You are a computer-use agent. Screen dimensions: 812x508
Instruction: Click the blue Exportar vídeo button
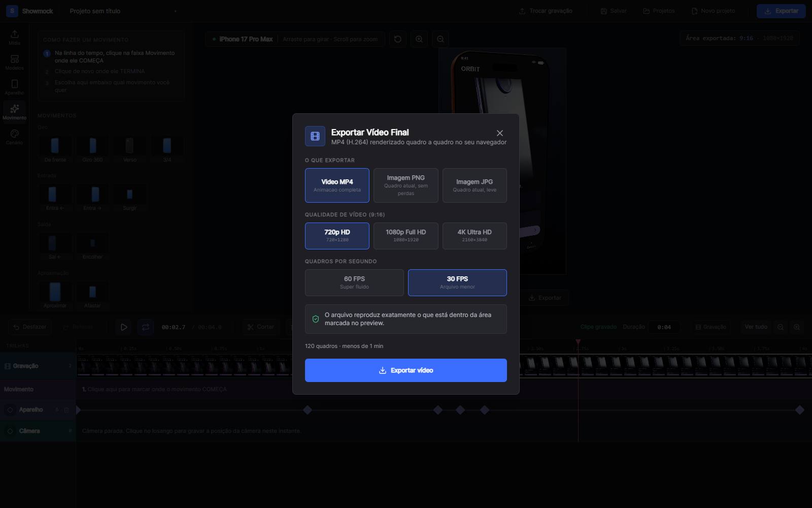click(x=406, y=370)
